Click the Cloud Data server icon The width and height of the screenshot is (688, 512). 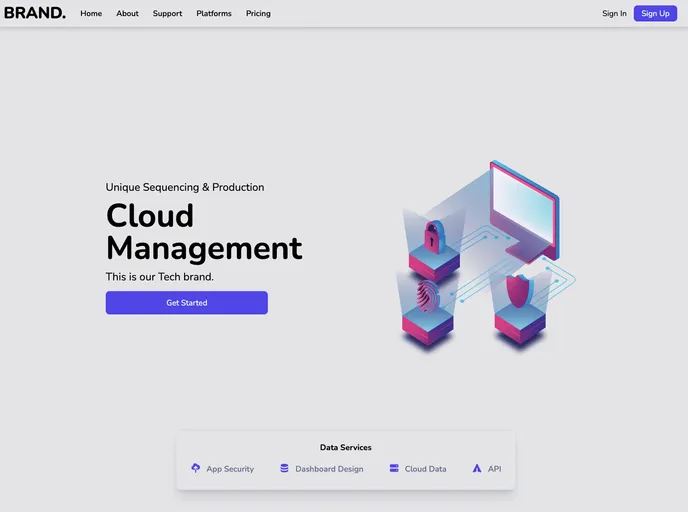click(394, 468)
